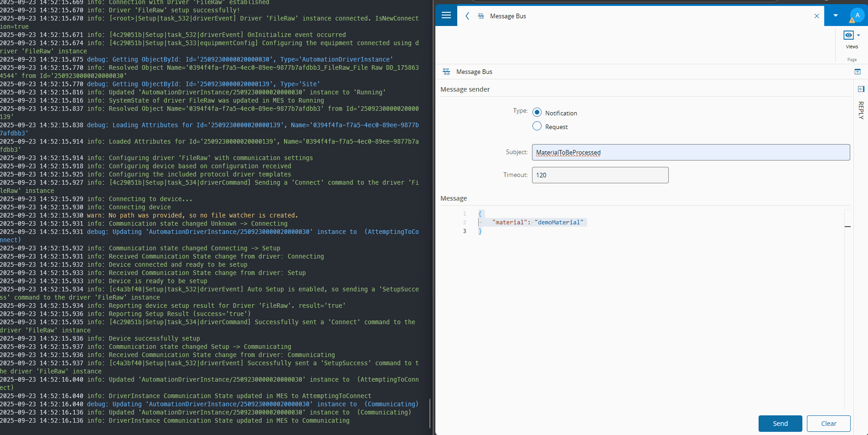The width and height of the screenshot is (868, 435).
Task: Expand the Views dropdown arrow
Action: [x=858, y=35]
